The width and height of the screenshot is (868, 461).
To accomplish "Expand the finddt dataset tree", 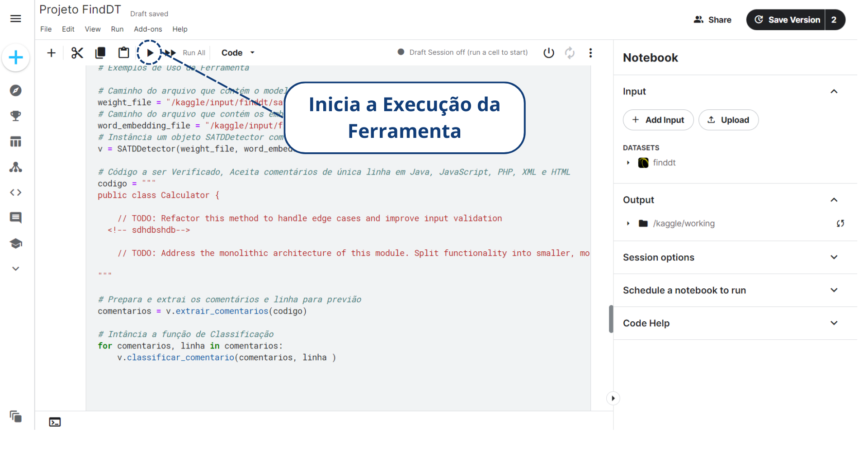I will (x=628, y=163).
